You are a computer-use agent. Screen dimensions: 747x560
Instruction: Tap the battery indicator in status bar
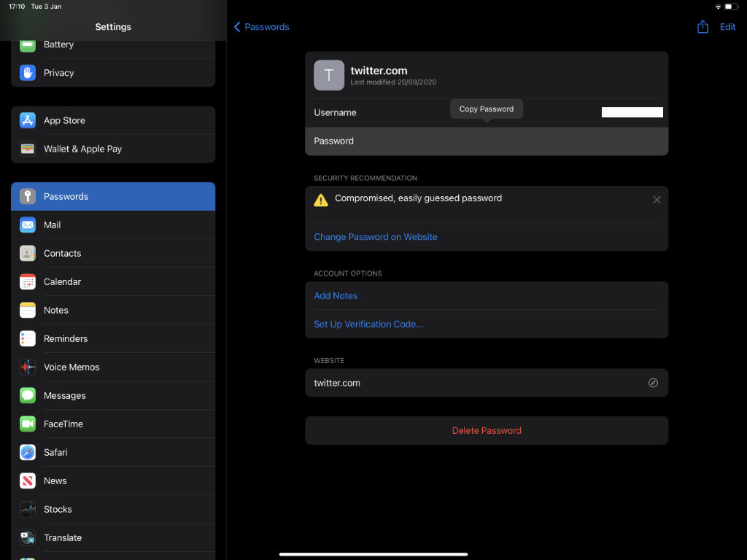(x=731, y=7)
